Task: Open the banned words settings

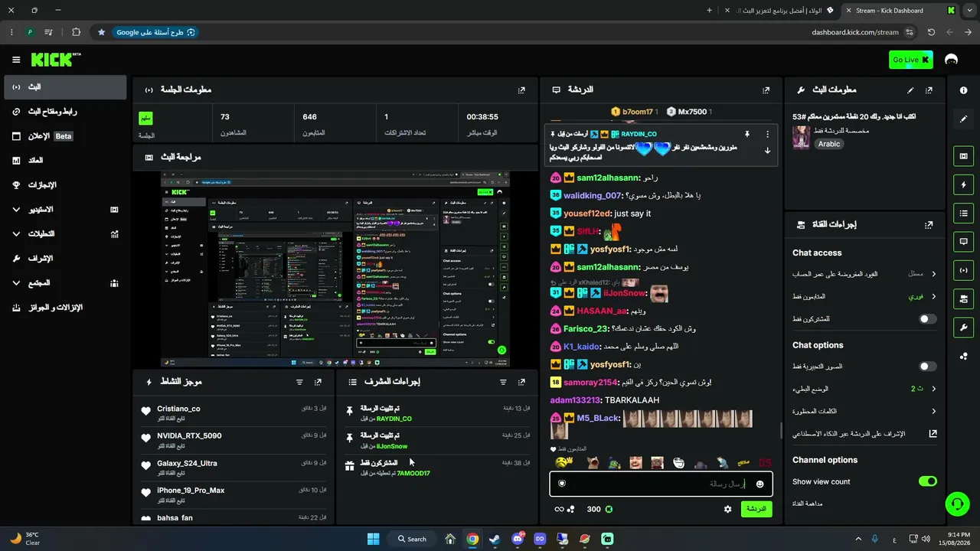Action: [x=864, y=411]
